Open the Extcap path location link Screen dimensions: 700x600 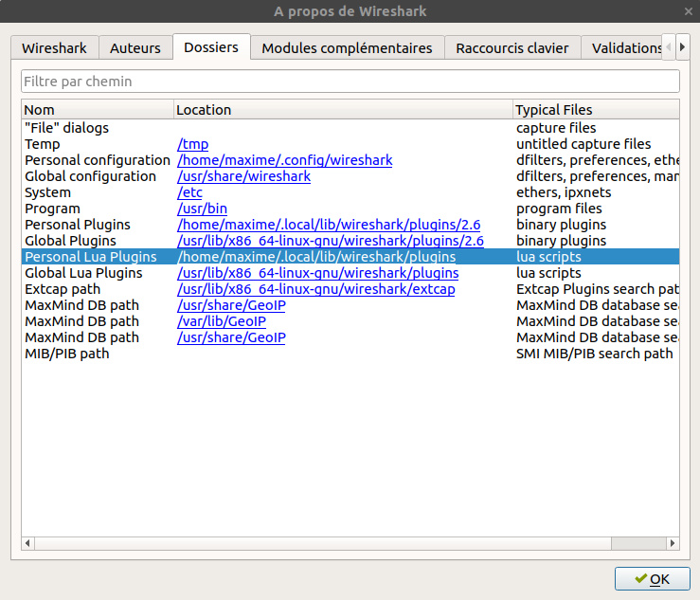(316, 289)
